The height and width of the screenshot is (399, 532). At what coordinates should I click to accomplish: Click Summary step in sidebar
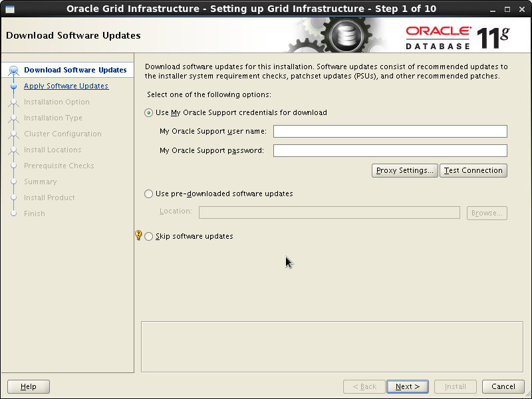pos(41,182)
